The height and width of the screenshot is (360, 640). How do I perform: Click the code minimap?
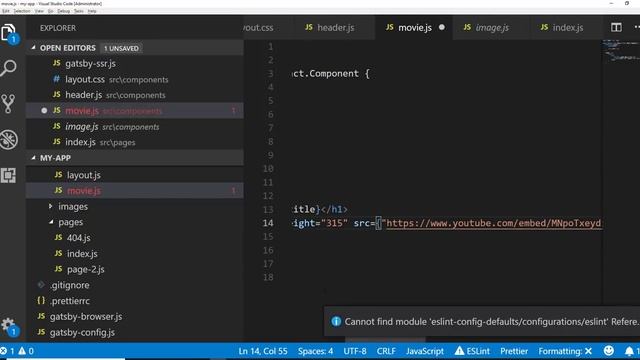click(x=621, y=51)
